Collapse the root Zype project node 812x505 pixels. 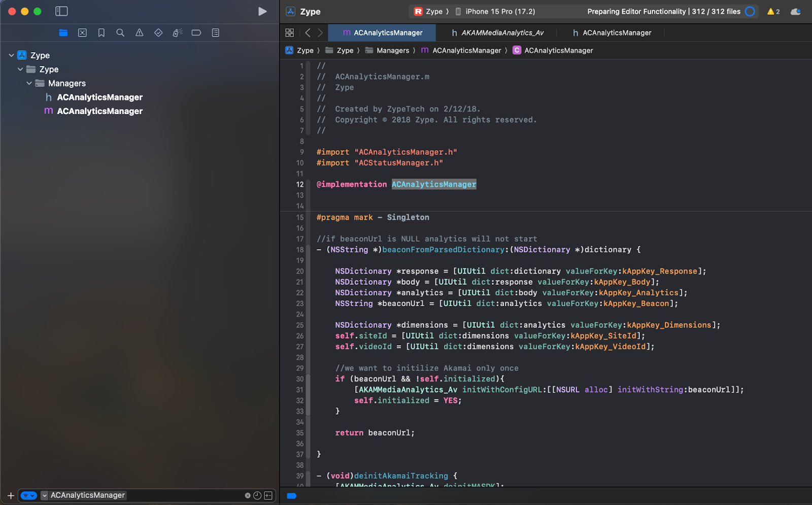pos(11,55)
